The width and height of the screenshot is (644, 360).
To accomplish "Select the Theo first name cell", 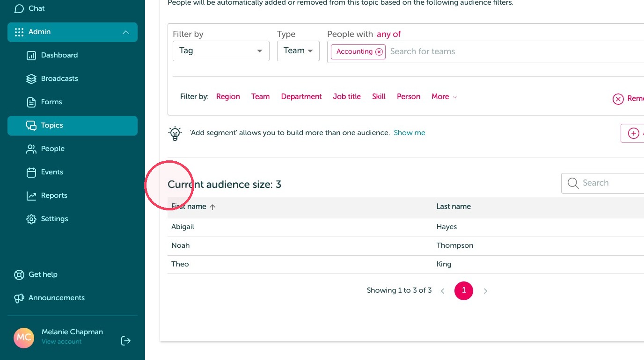I will [180, 264].
